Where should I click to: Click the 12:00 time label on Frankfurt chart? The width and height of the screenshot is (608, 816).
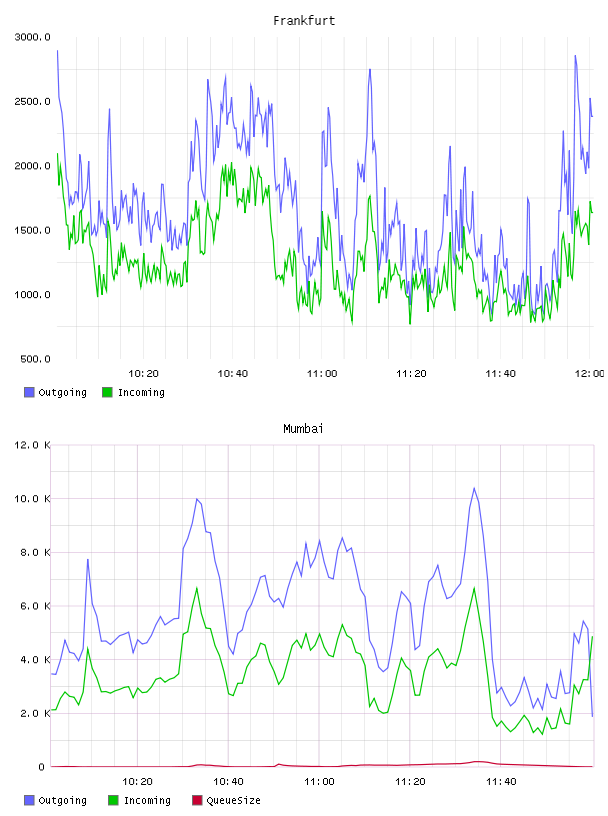pyautogui.click(x=590, y=374)
